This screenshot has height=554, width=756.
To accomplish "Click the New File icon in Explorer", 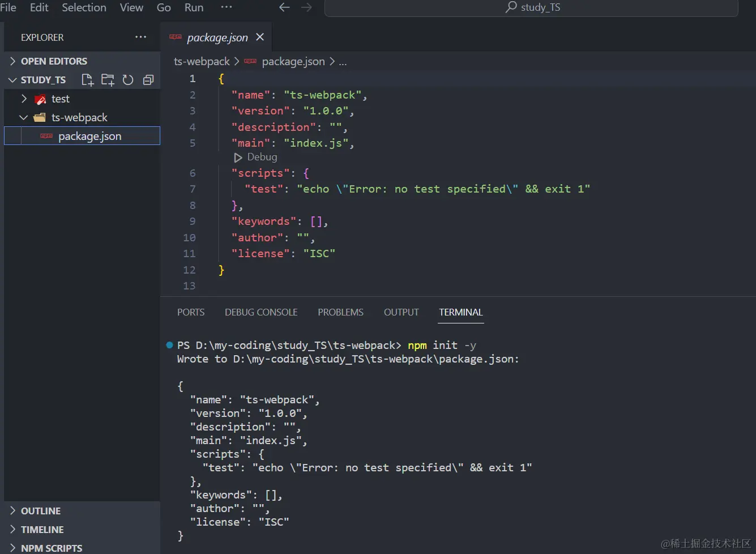I will 87,80.
